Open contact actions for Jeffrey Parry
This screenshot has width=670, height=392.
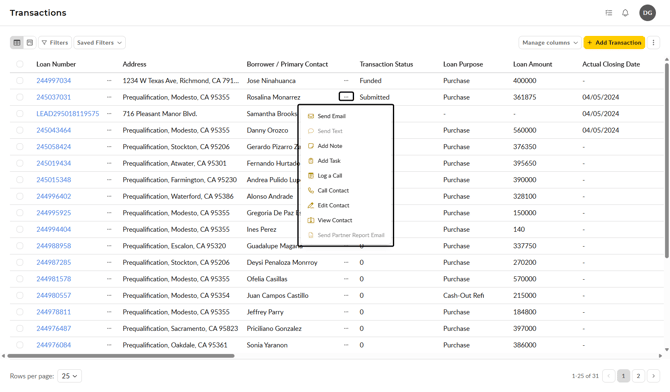(346, 312)
